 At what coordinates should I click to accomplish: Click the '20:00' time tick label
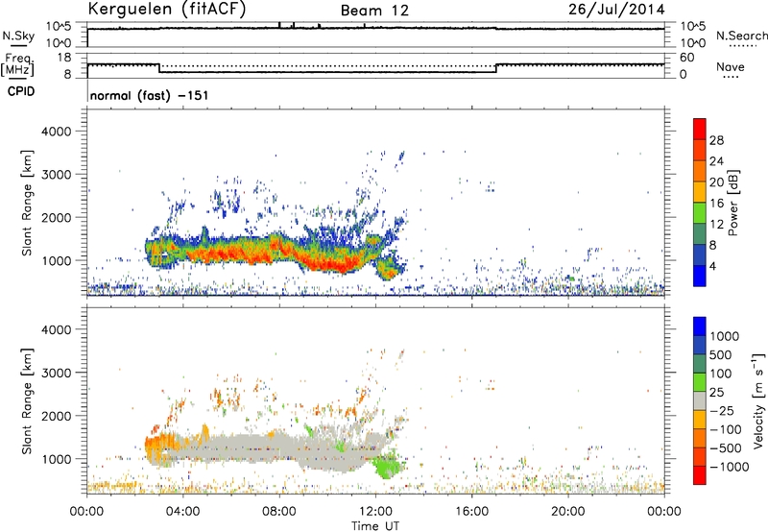(x=568, y=512)
